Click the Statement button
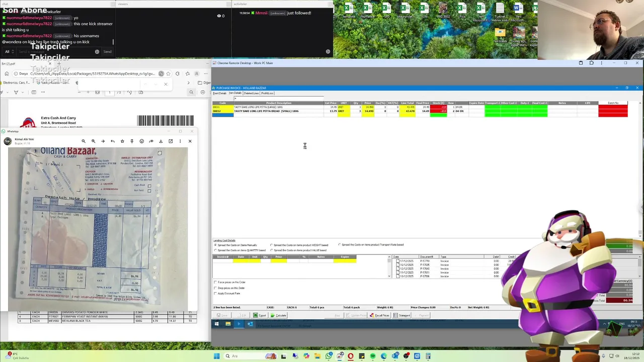644x362 pixels. 402,315
